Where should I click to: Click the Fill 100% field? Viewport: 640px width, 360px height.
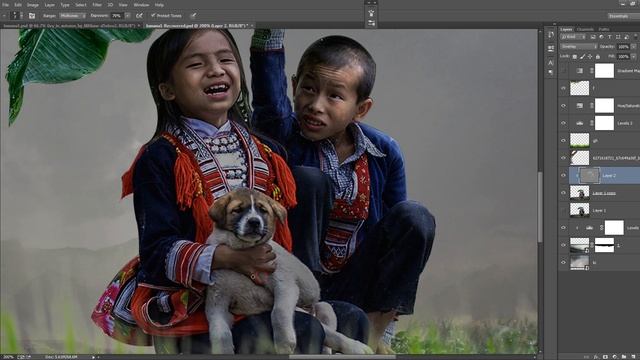tap(623, 56)
